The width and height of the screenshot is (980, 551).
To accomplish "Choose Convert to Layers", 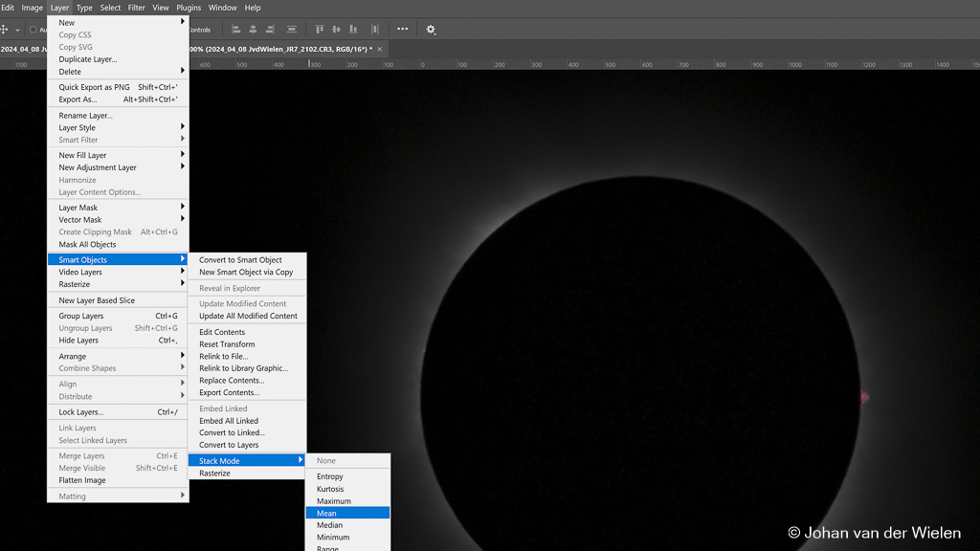I will point(248,446).
